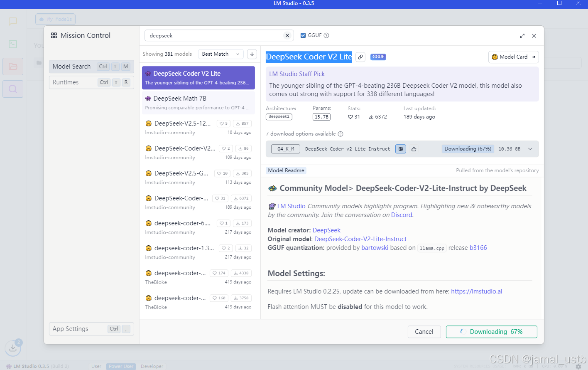Open the Developer terminal icon in sidebar
Viewport: 588px width, 370px height.
pyautogui.click(x=13, y=44)
